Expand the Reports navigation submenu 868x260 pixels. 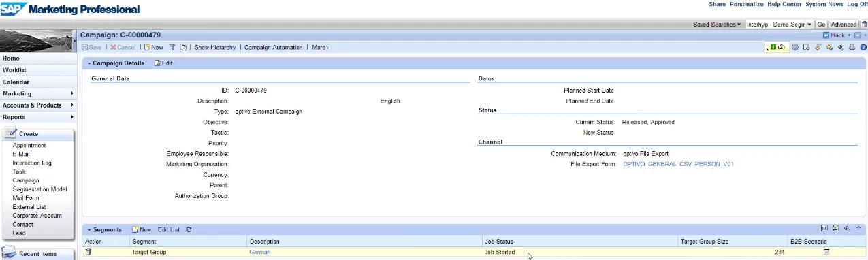click(72, 117)
